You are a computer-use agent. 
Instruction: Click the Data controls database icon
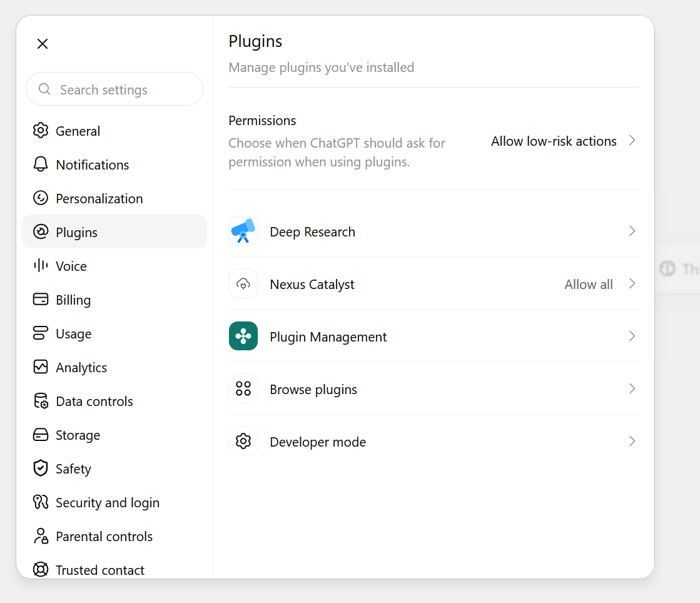(41, 401)
